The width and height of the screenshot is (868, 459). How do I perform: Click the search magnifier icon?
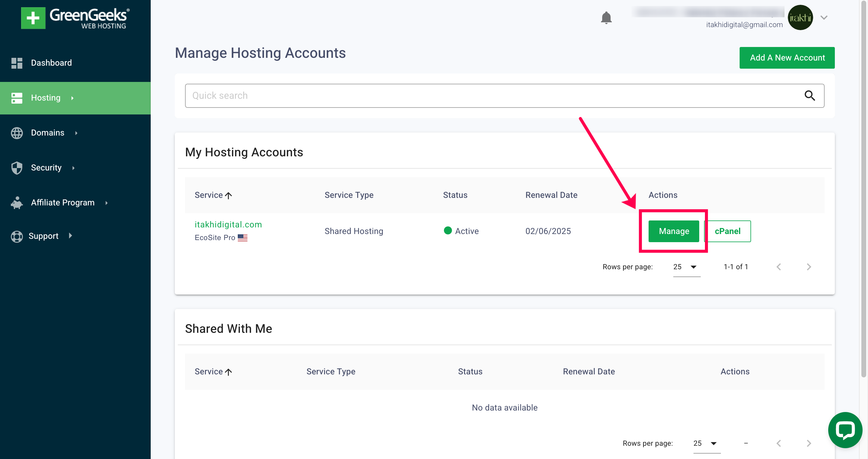pos(810,96)
